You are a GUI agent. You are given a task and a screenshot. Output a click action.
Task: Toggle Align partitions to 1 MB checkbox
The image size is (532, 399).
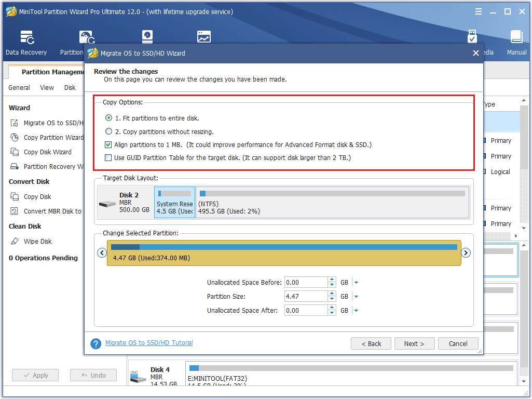tap(108, 144)
